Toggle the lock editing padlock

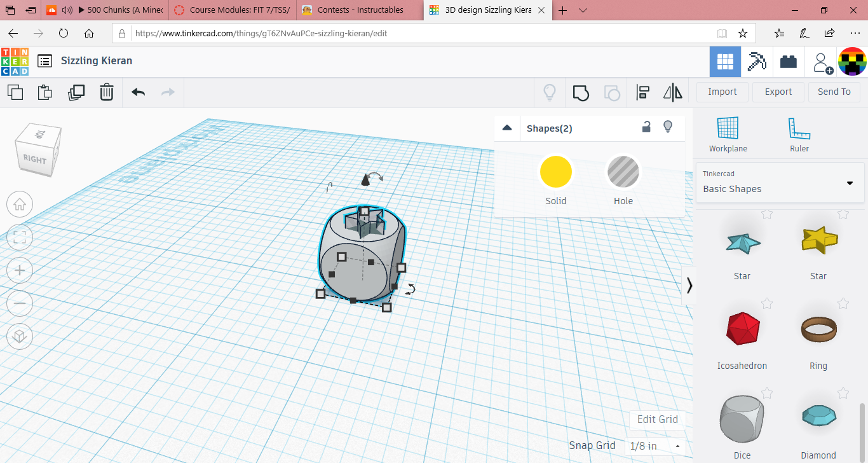click(x=646, y=127)
